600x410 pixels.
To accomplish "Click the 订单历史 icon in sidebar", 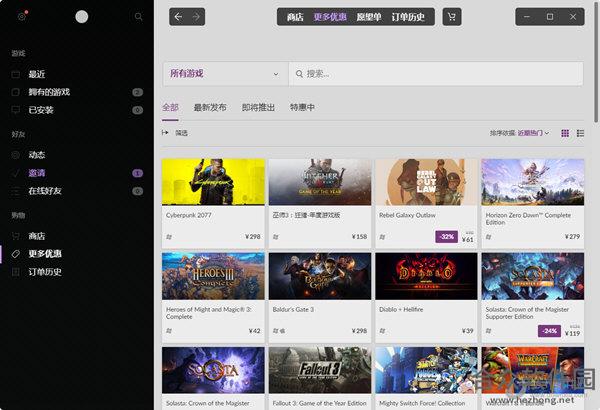I will [15, 272].
